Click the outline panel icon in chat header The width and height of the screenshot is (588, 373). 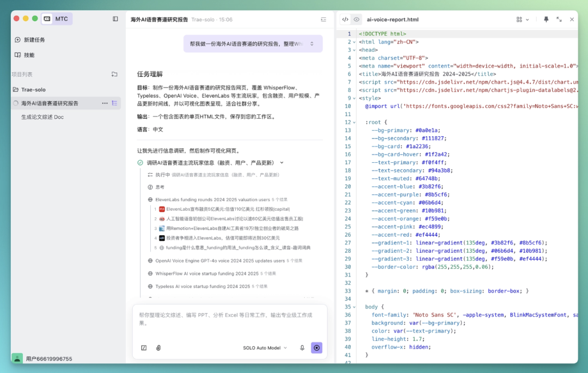click(323, 20)
